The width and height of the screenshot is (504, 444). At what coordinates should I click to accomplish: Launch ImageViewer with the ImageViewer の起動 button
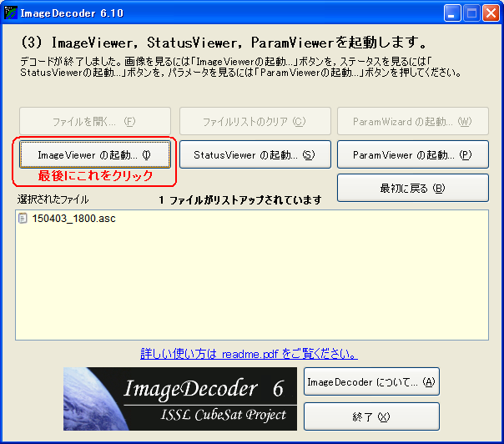coord(95,154)
